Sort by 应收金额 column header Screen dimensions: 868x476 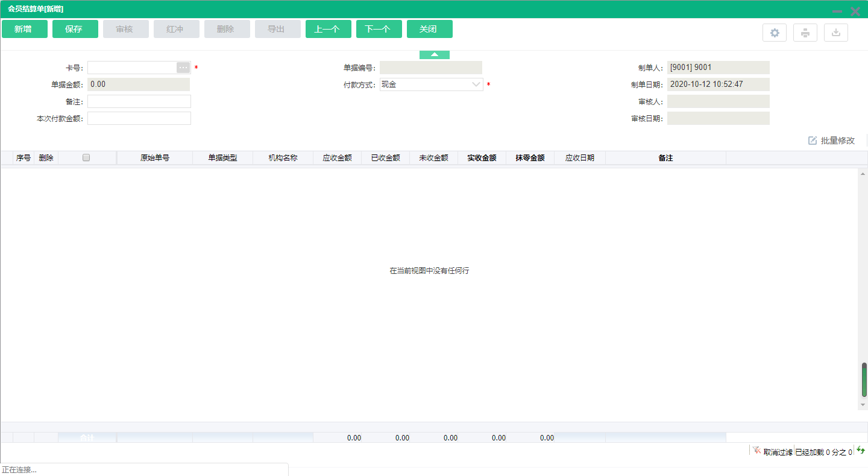coord(338,158)
